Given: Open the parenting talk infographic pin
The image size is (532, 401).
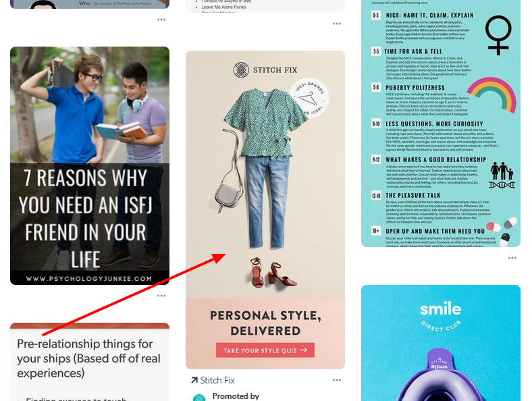Looking at the screenshot, I should click(441, 123).
